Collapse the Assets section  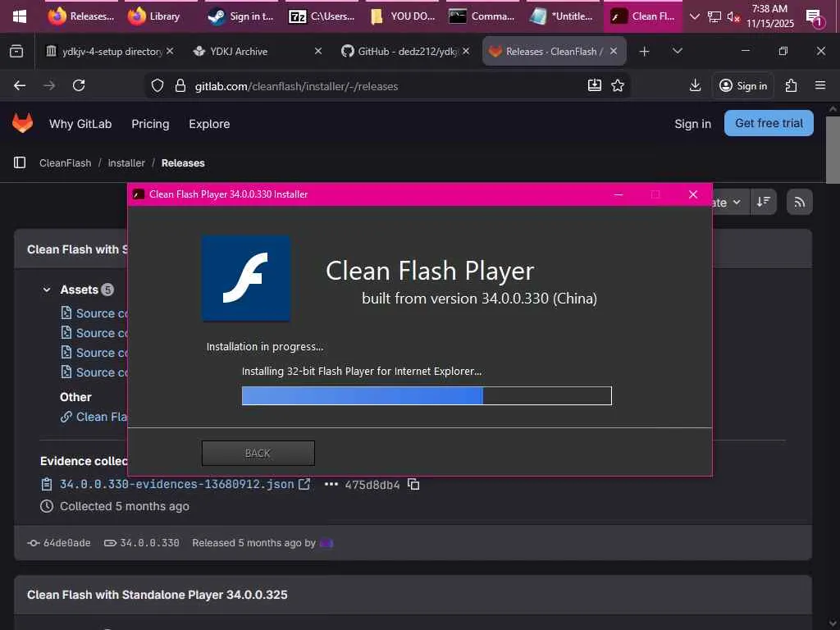coord(47,290)
